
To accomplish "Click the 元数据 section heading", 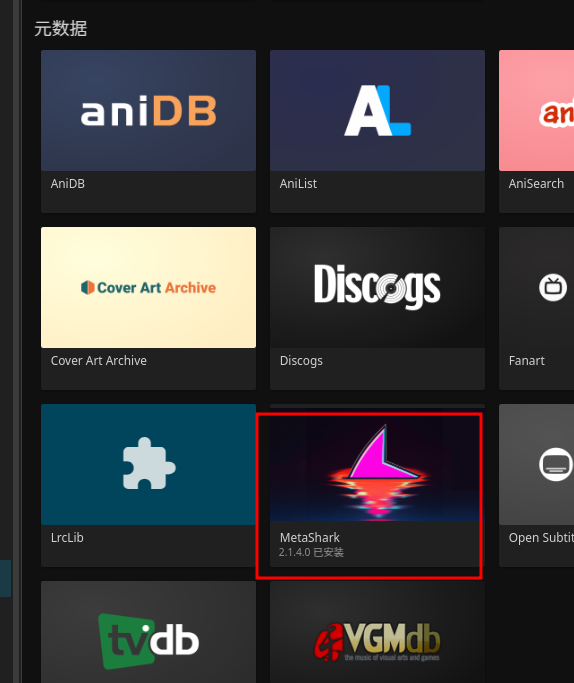I will pos(61,29).
